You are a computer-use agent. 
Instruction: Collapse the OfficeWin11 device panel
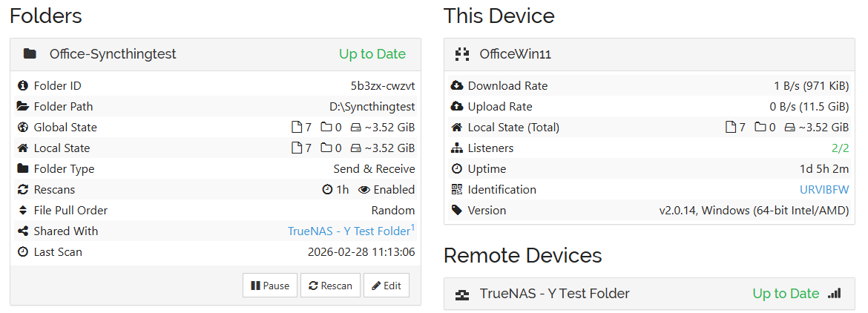(x=649, y=54)
